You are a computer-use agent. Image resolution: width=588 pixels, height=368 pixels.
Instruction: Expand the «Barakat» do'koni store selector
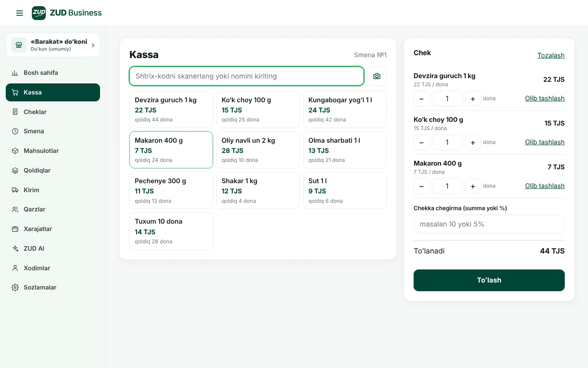[53, 45]
